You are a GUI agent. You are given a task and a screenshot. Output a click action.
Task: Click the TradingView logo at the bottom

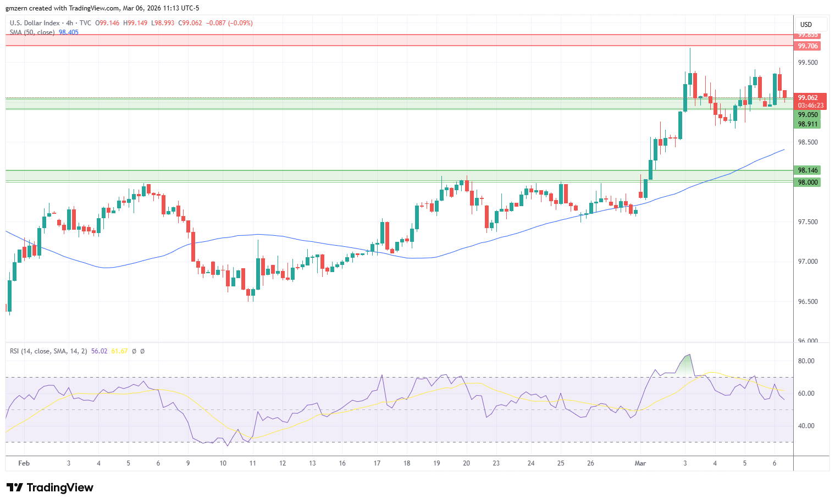click(50, 488)
